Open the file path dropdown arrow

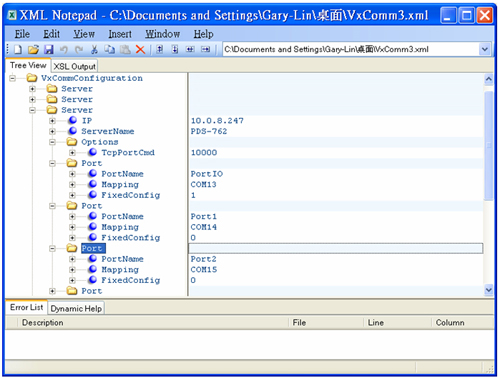[x=485, y=49]
